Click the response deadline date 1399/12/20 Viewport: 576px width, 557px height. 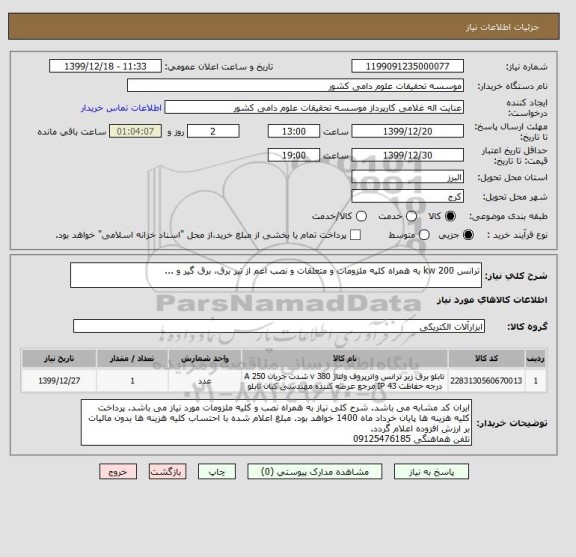407,132
